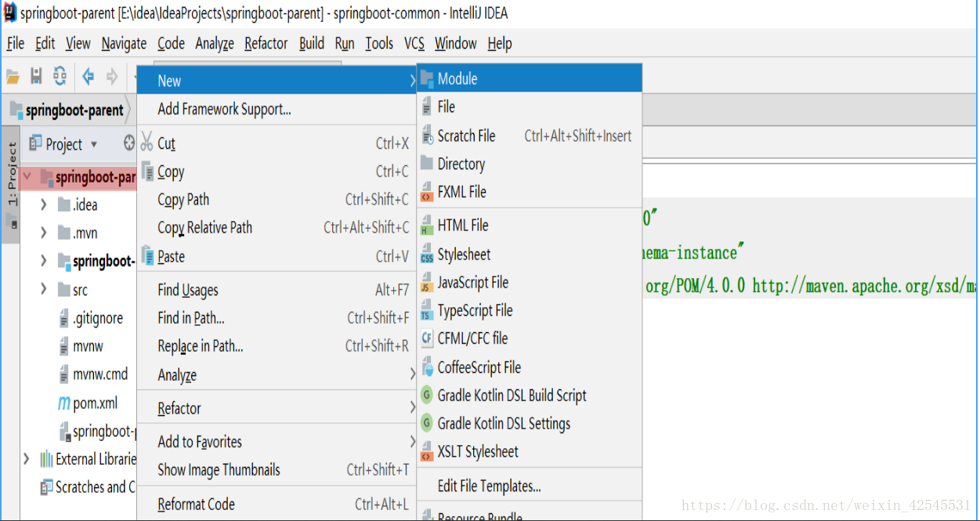Viewport: 980px width, 521px height.
Task: Select Copy Relative Path entry
Action: pos(277,227)
